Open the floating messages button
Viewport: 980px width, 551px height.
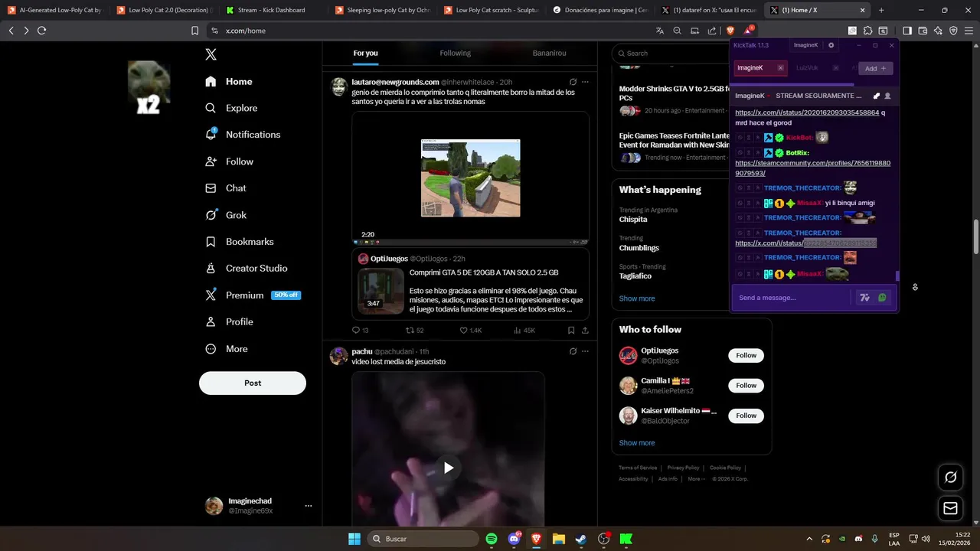950,508
